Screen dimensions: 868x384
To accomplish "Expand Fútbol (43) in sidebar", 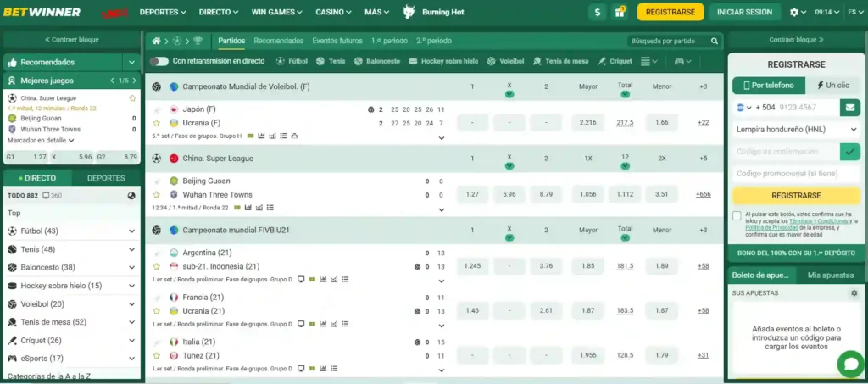I will [x=72, y=231].
